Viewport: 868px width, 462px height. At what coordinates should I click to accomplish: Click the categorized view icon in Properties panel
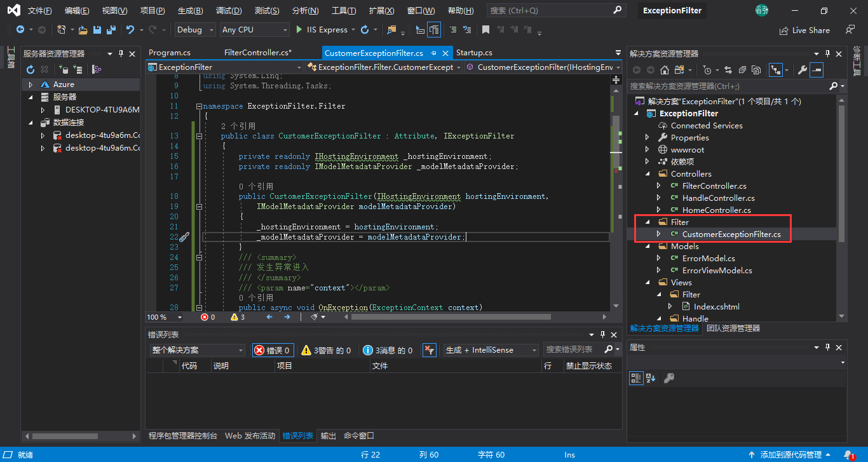(x=636, y=378)
